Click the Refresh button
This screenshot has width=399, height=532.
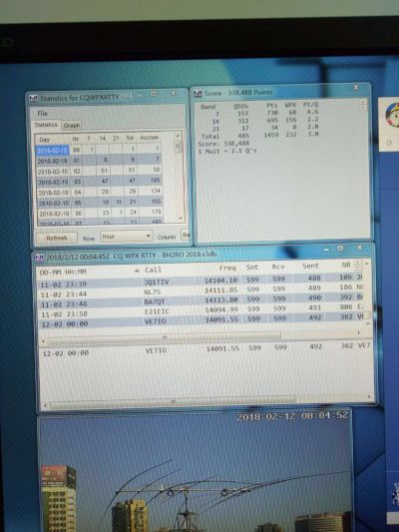click(x=57, y=238)
